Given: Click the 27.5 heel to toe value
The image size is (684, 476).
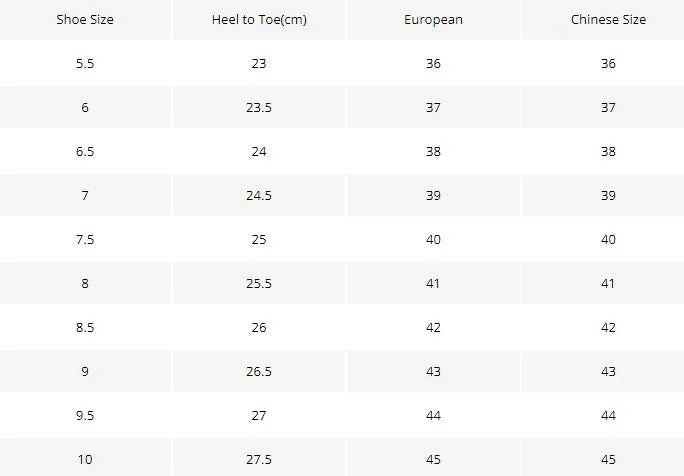Looking at the screenshot, I should [x=259, y=459].
